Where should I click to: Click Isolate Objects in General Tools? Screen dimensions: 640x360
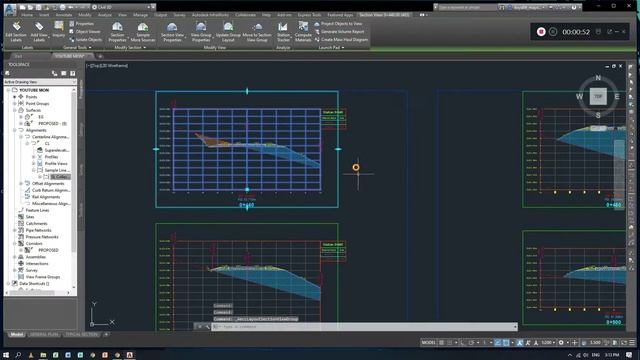86,40
